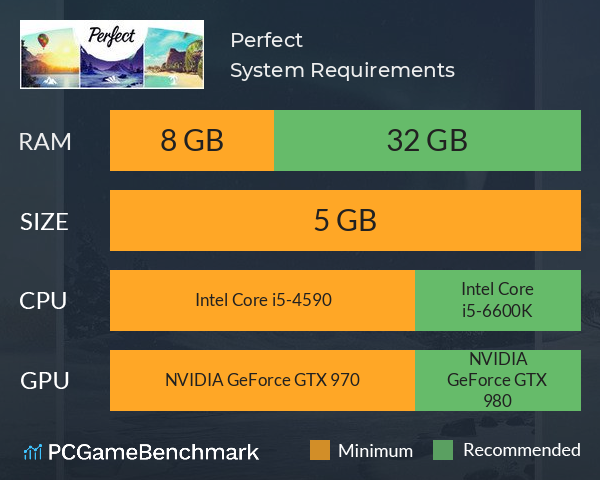
Task: Click the Minimum legend label text
Action: (x=375, y=451)
